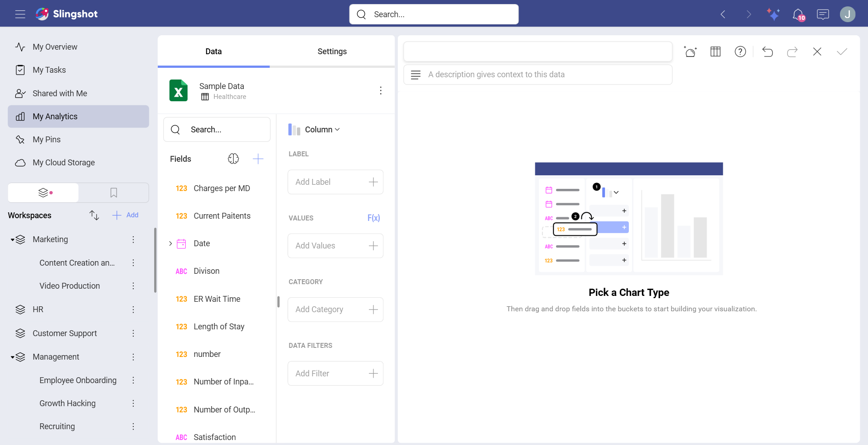Open My Cloud Storage
This screenshot has width=868, height=445.
(x=78, y=163)
